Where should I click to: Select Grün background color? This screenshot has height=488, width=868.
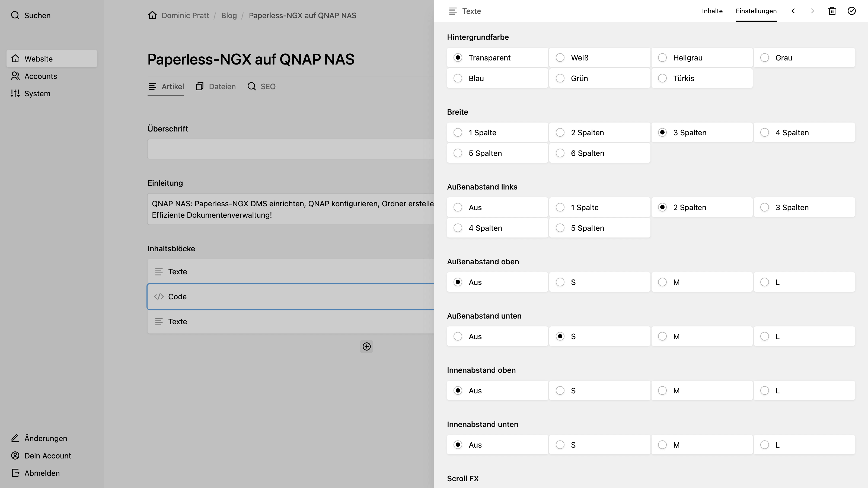599,78
